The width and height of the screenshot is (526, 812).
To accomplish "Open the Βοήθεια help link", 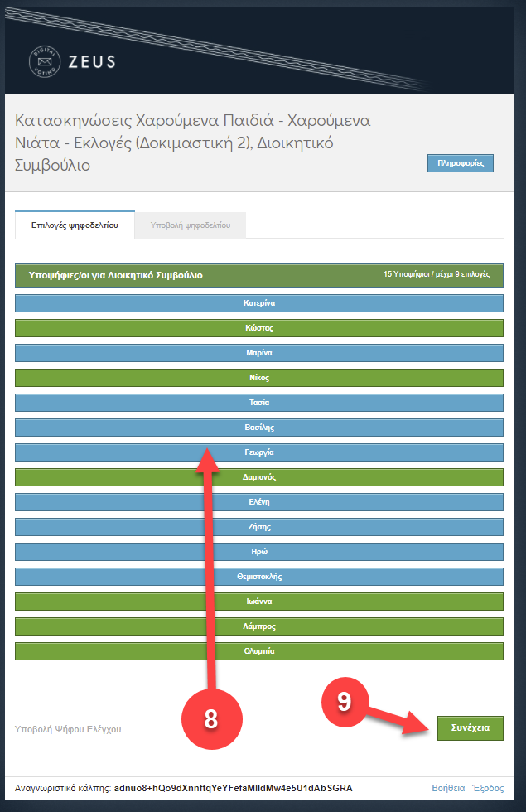I will pyautogui.click(x=447, y=788).
